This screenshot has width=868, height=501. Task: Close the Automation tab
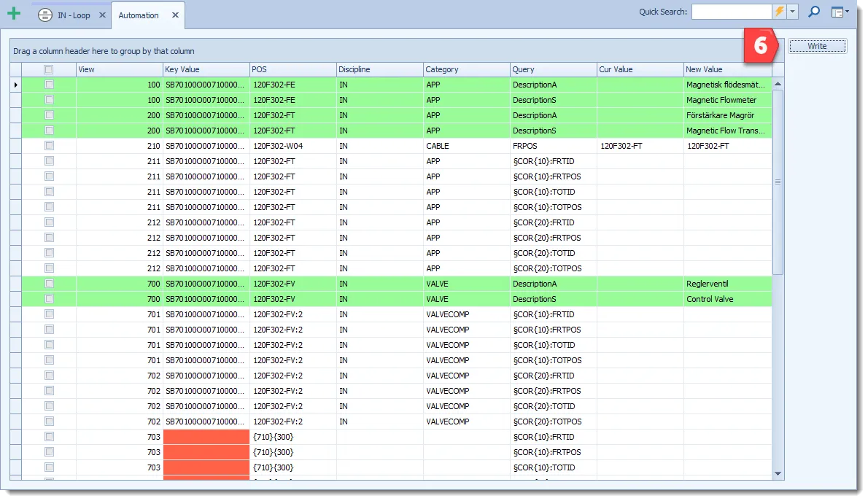point(175,15)
